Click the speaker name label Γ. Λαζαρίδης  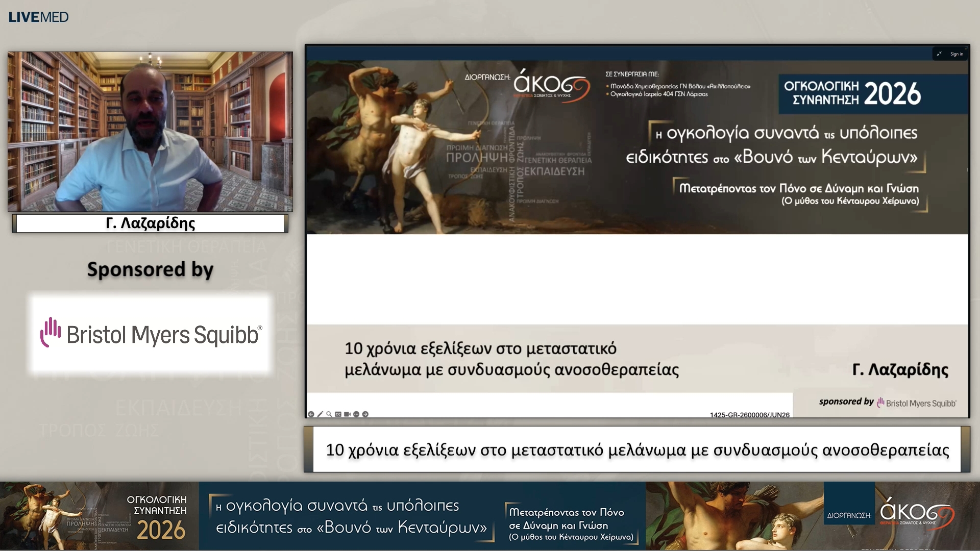150,223
